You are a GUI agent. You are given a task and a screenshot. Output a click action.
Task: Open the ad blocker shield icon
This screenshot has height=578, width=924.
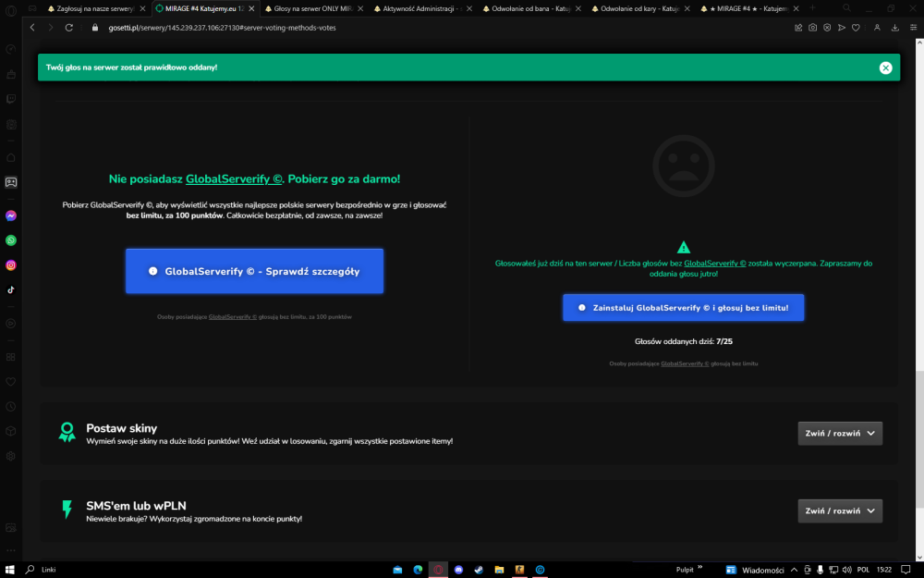[827, 28]
